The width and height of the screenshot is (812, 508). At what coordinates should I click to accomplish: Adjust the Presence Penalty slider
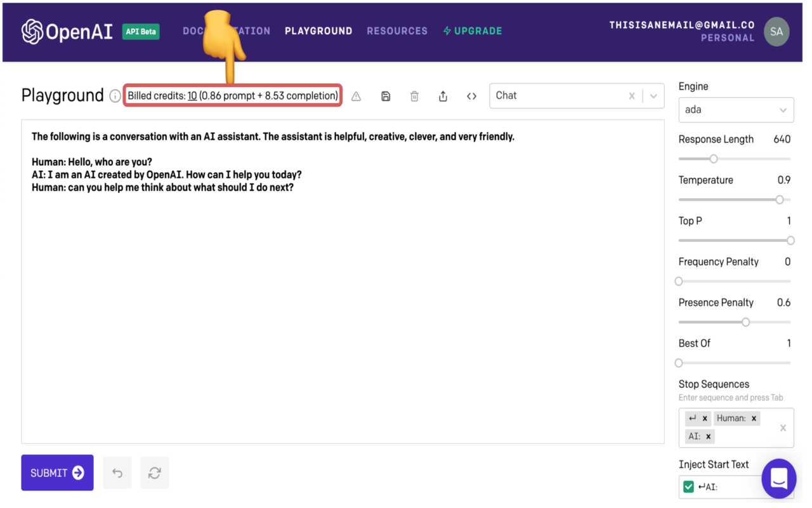tap(746, 322)
